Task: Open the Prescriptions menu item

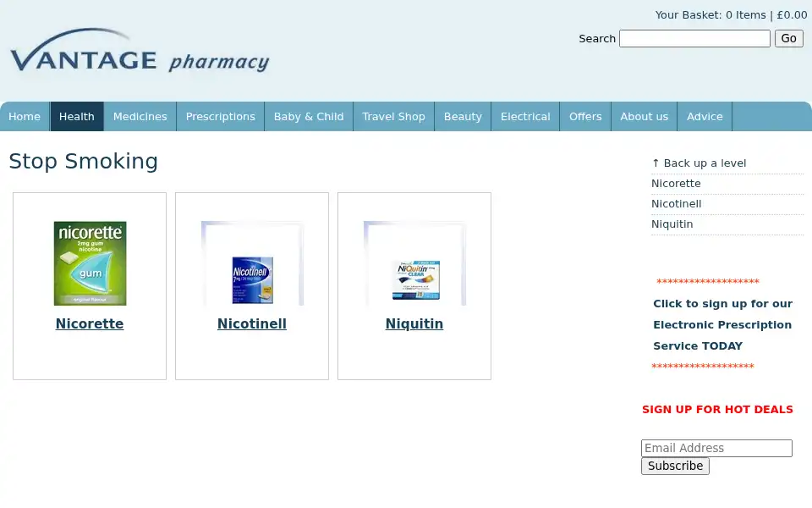Action: coord(220,117)
